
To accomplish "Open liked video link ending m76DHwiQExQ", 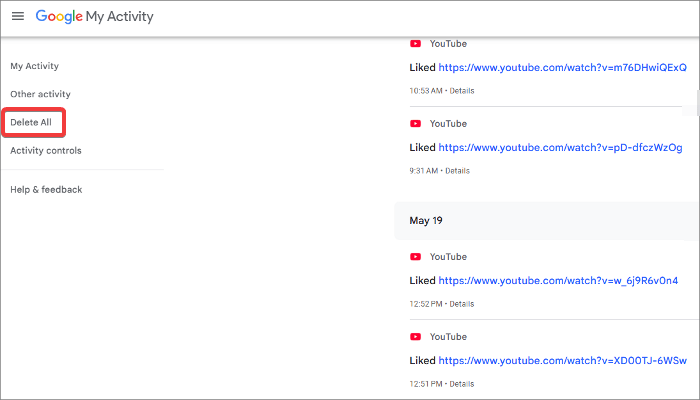I will (562, 67).
